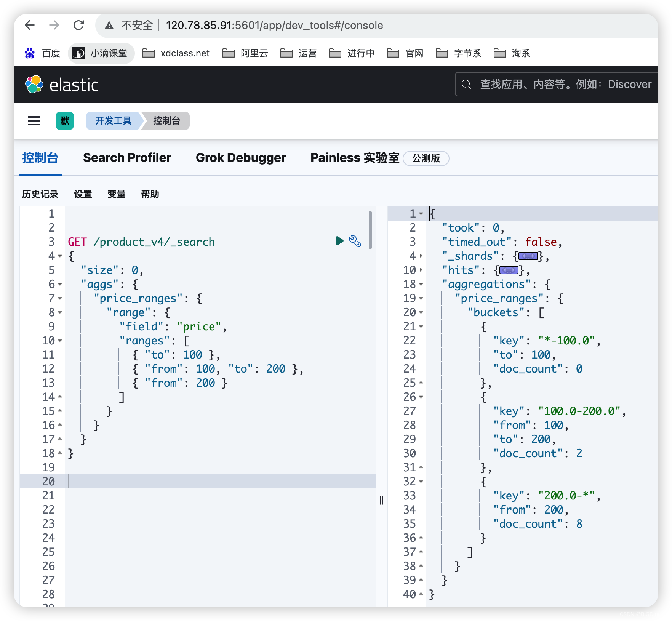
Task: Select the 控制台 tab
Action: tap(40, 158)
